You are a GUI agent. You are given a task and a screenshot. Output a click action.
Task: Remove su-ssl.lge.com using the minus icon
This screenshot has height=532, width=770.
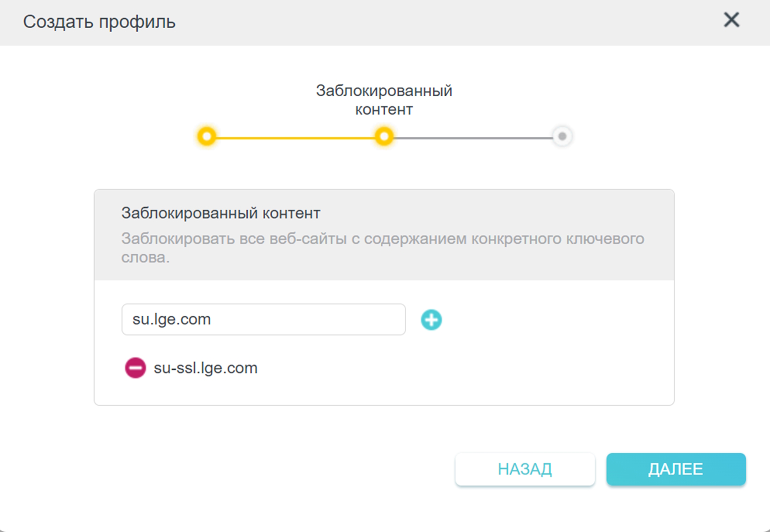(135, 368)
